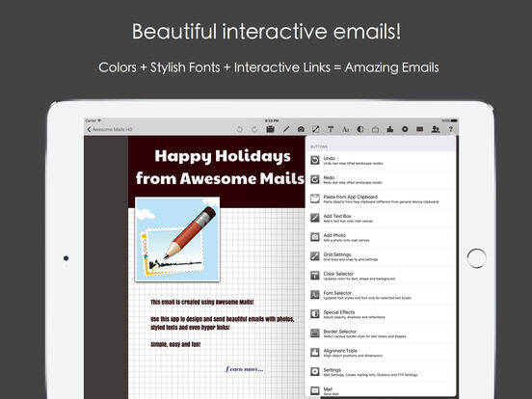Go back to Awesome Mails HD

pos(110,129)
